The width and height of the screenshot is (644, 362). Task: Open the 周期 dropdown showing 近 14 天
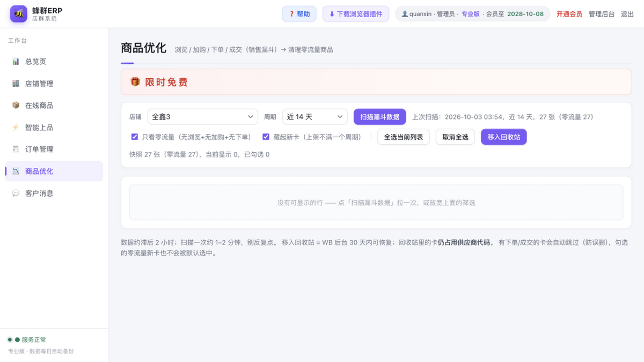pyautogui.click(x=314, y=116)
